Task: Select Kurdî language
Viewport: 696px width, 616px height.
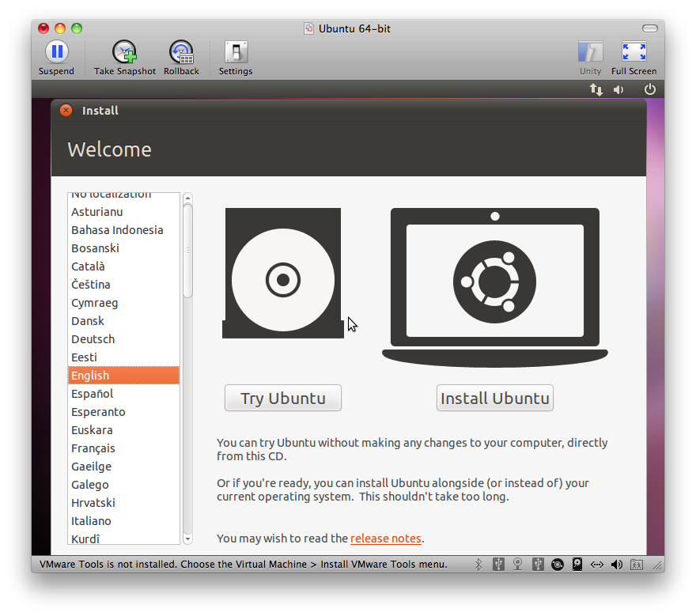Action: pyautogui.click(x=123, y=538)
